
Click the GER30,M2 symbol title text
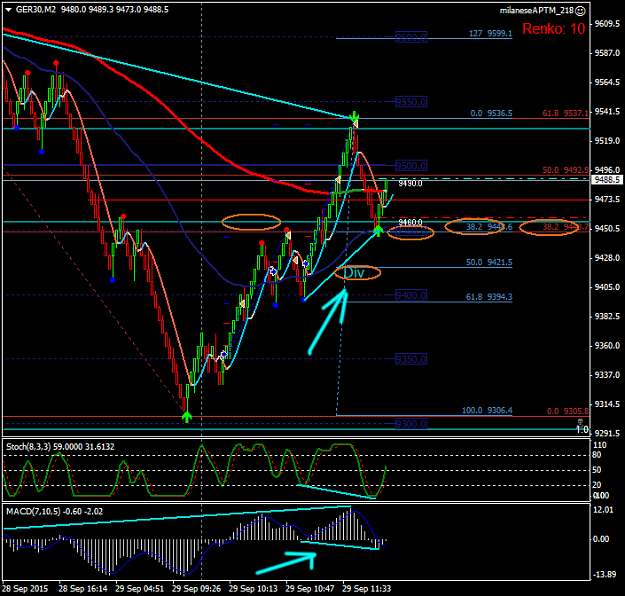pos(36,10)
